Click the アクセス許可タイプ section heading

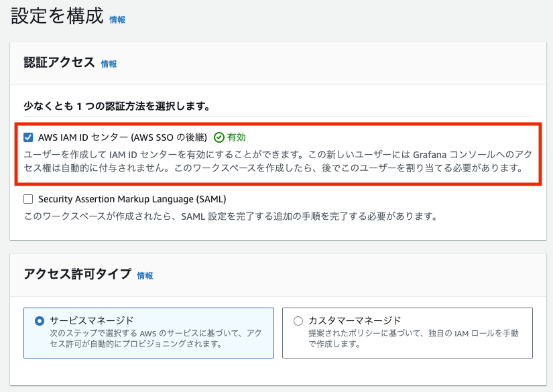[x=77, y=274]
